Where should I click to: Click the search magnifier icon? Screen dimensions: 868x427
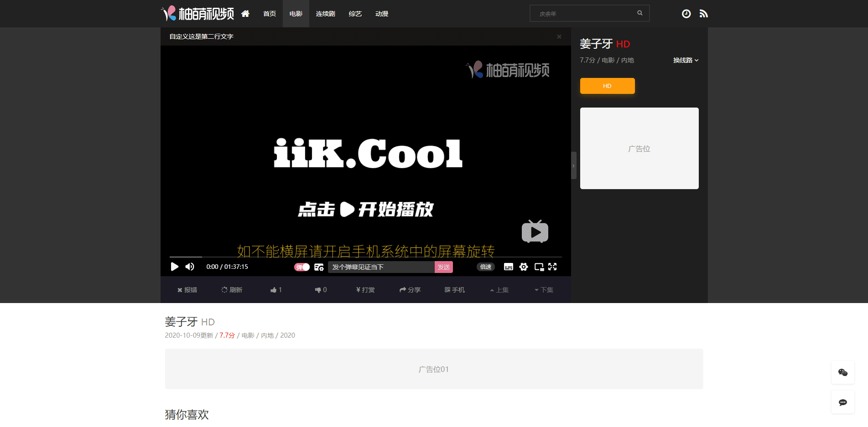click(x=640, y=13)
